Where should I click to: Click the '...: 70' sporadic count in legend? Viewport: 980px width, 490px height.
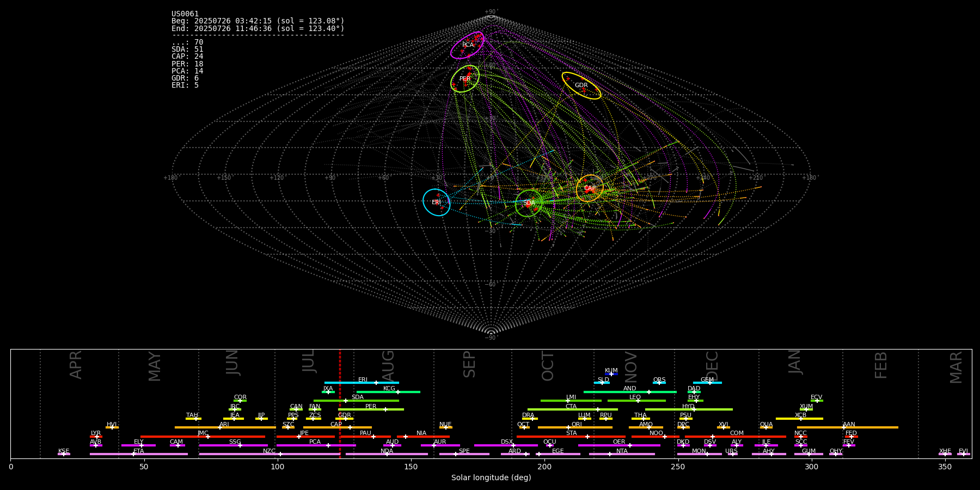(187, 42)
